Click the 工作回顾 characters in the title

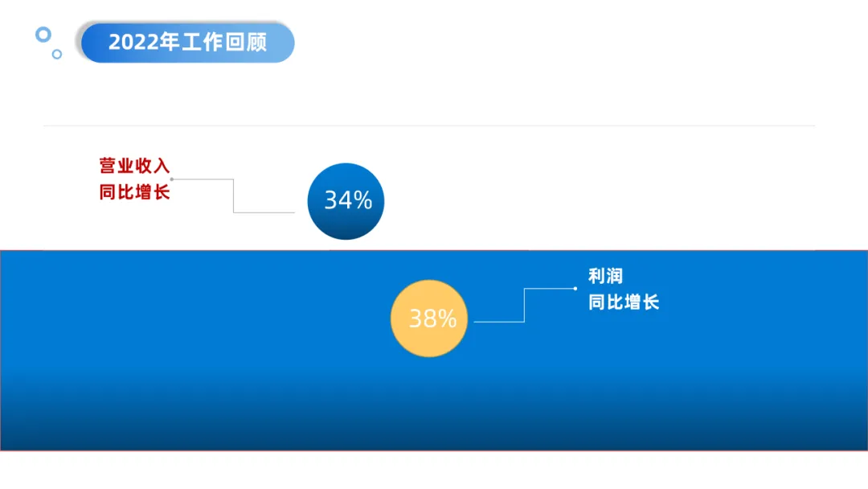pos(224,43)
